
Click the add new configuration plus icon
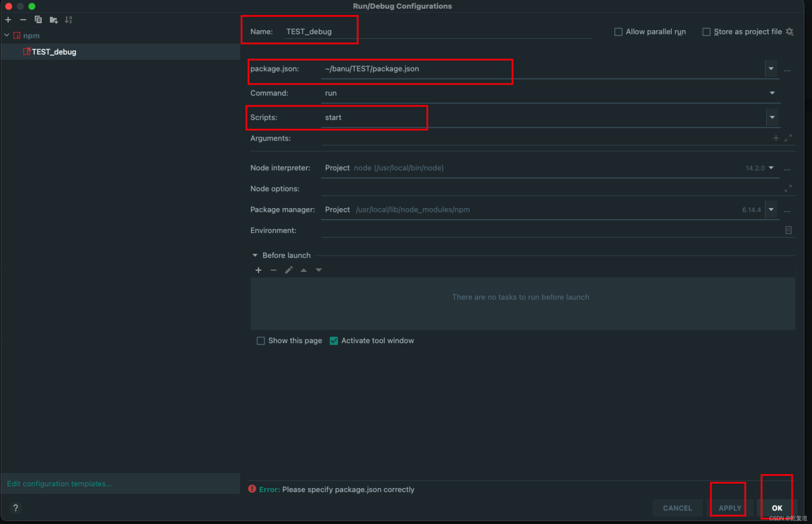(x=8, y=20)
